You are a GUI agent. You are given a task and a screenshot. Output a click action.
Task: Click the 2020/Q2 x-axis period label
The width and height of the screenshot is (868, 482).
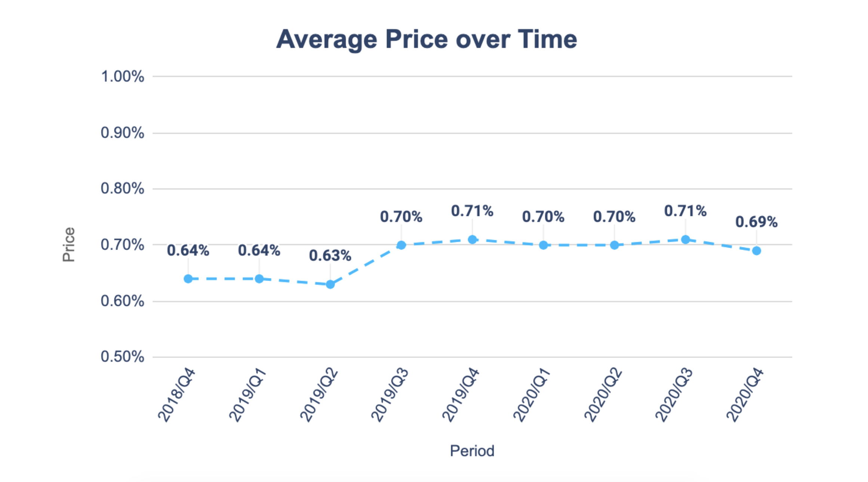603,395
